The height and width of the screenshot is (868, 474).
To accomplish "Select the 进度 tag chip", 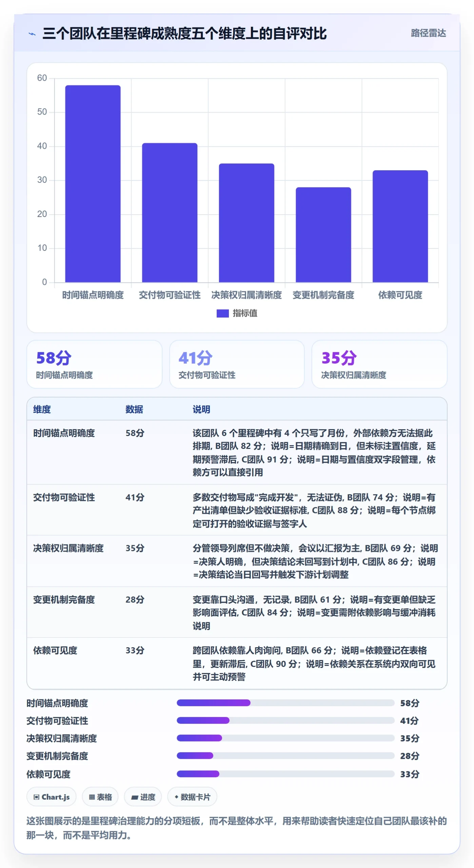I will pyautogui.click(x=143, y=797).
